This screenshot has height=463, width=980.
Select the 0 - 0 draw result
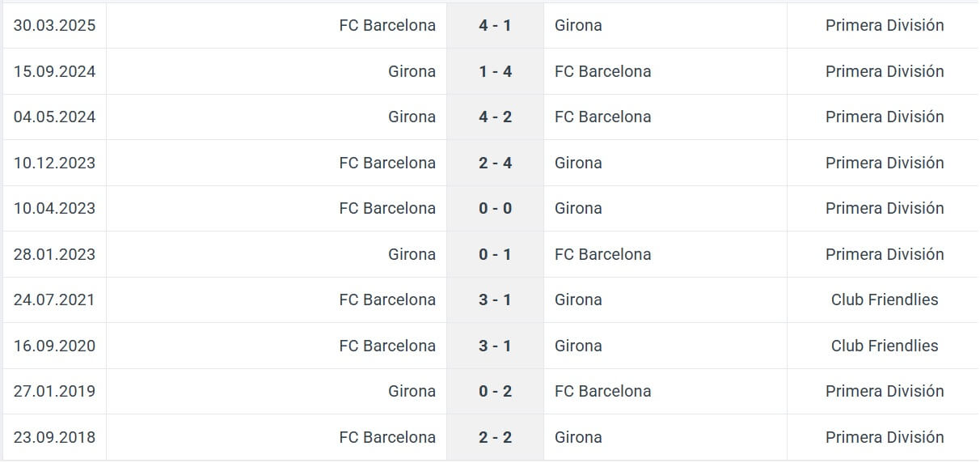point(495,208)
